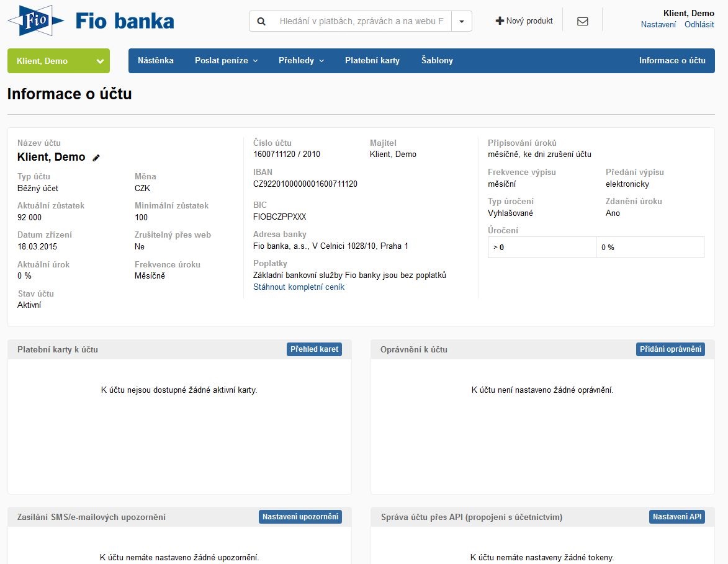Expand the Přehledy menu

[x=301, y=60]
